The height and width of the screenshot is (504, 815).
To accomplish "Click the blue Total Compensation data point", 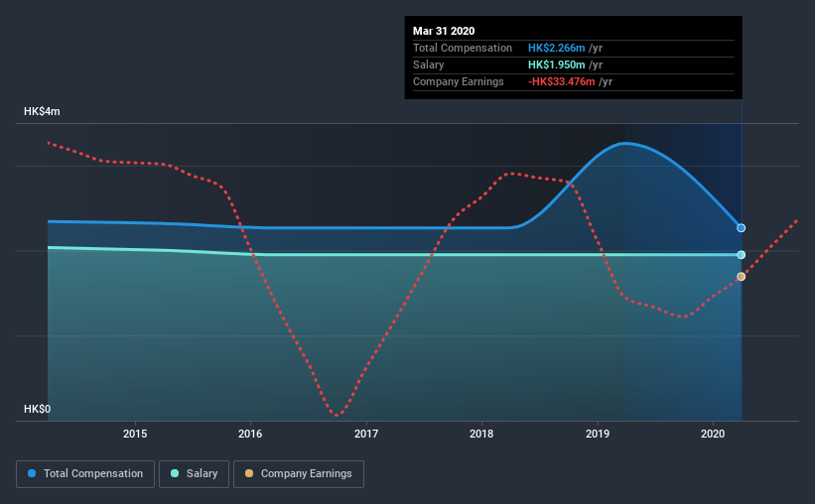I will click(x=742, y=228).
